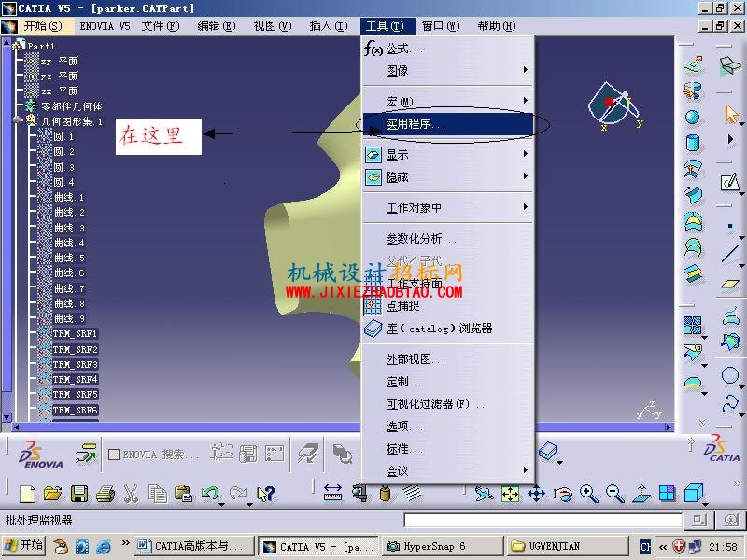Choose 公式... from the Tools menu
The height and width of the screenshot is (560, 747).
[x=447, y=49]
